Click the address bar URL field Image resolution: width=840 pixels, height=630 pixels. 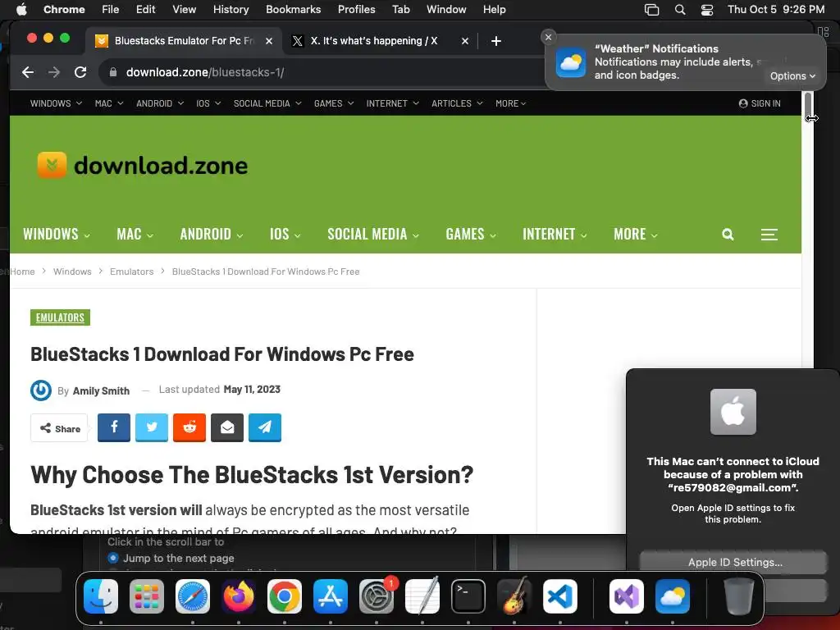[322, 72]
